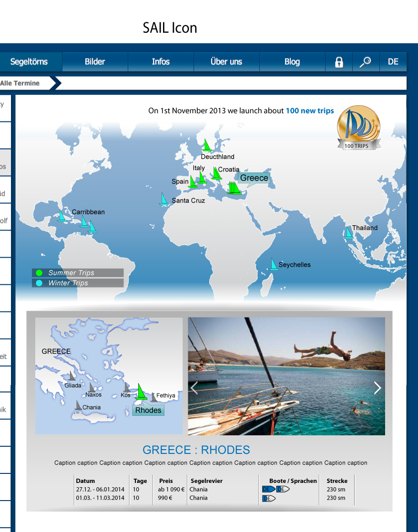418x532 pixels.
Task: Click the Fethiya grey sailboat marker
Action: pyautogui.click(x=154, y=397)
